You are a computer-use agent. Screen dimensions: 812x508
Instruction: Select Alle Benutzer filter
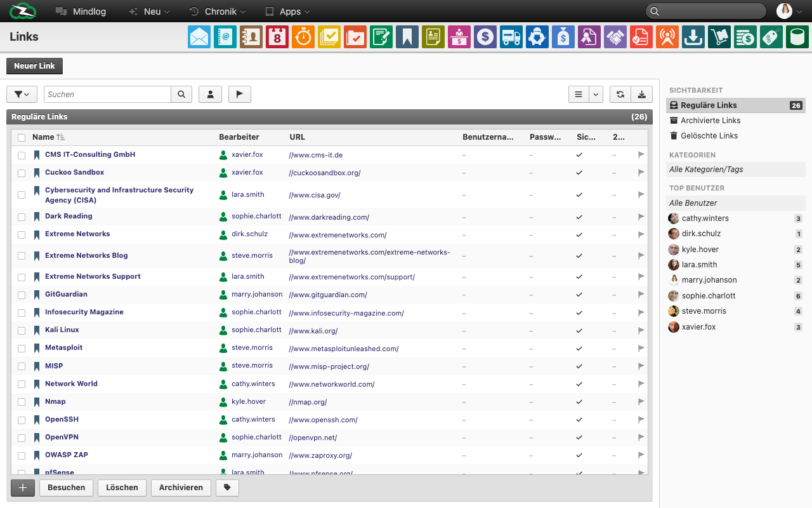coord(736,203)
